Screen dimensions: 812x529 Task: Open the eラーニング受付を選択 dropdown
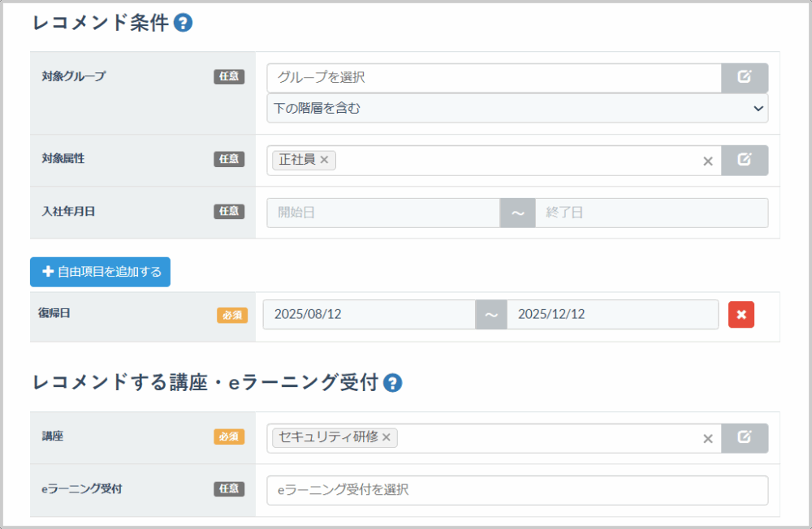517,490
